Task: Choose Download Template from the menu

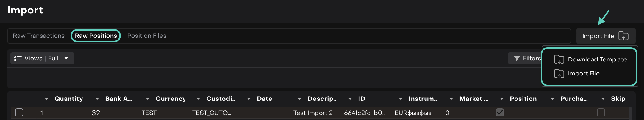Action: (x=597, y=59)
